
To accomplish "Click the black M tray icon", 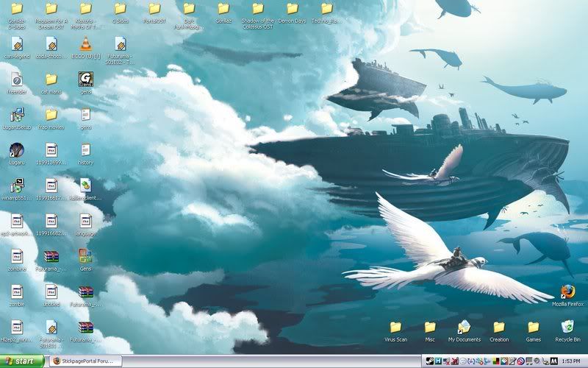I will (553, 361).
